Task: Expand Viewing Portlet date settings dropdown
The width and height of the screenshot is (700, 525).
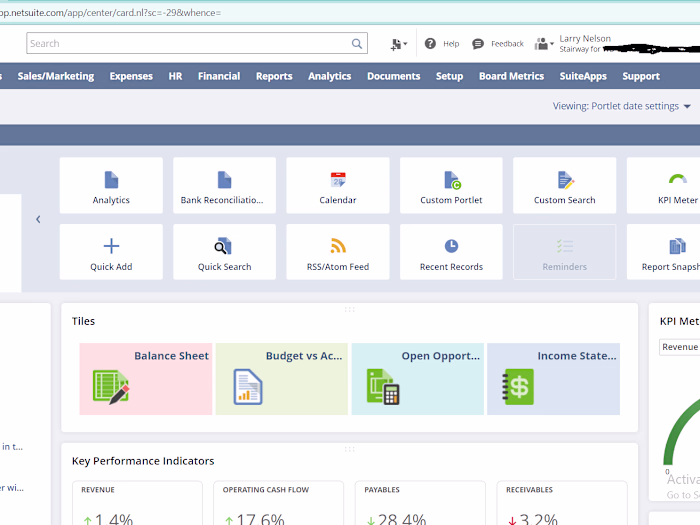Action: [x=621, y=106]
